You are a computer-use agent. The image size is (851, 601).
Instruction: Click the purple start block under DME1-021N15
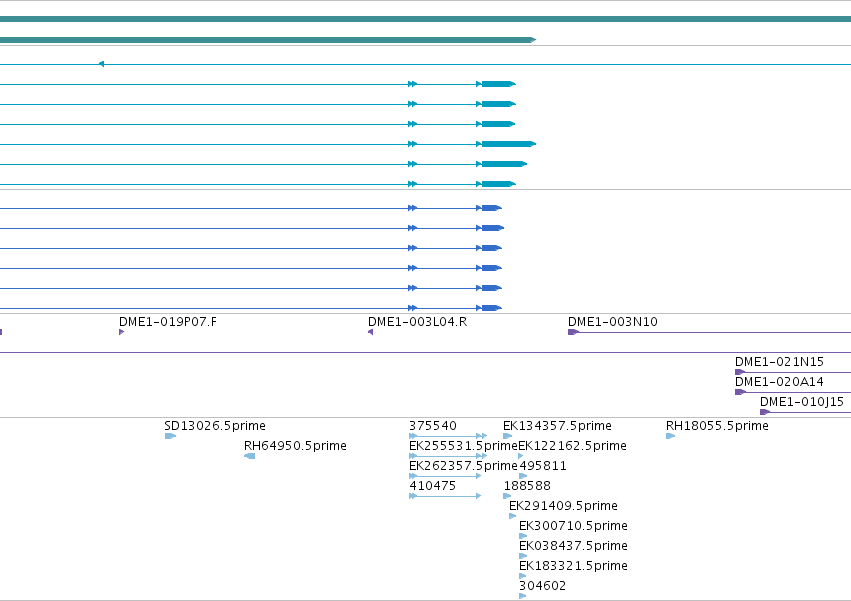740,372
